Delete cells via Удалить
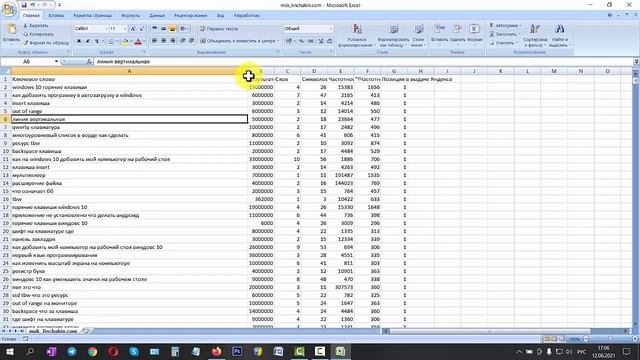Image resolution: width=640 pixels, height=360 pixels. tap(458, 35)
